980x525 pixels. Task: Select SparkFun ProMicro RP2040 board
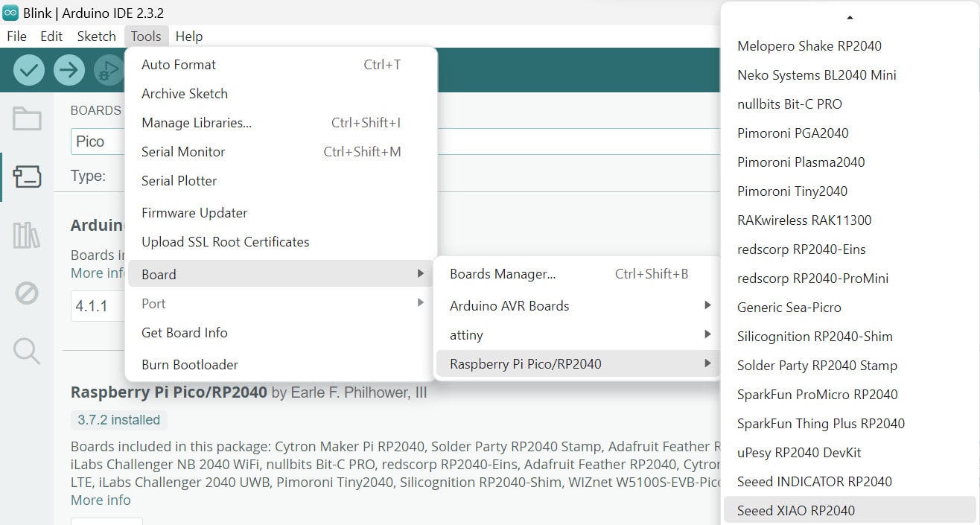850,395
